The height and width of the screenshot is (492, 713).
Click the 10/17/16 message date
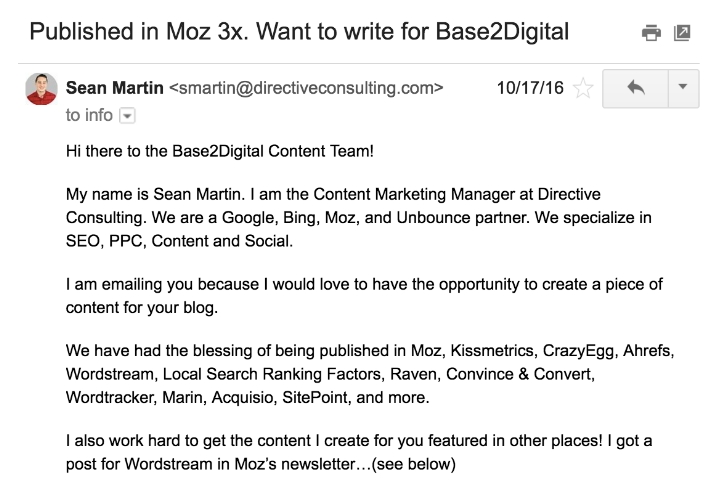point(530,88)
